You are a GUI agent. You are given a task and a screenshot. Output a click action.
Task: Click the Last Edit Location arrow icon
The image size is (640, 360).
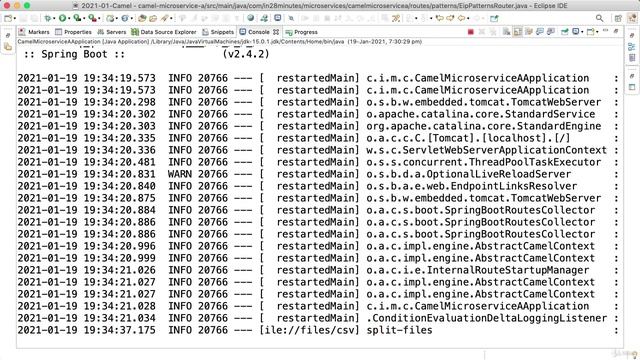click(x=439, y=18)
